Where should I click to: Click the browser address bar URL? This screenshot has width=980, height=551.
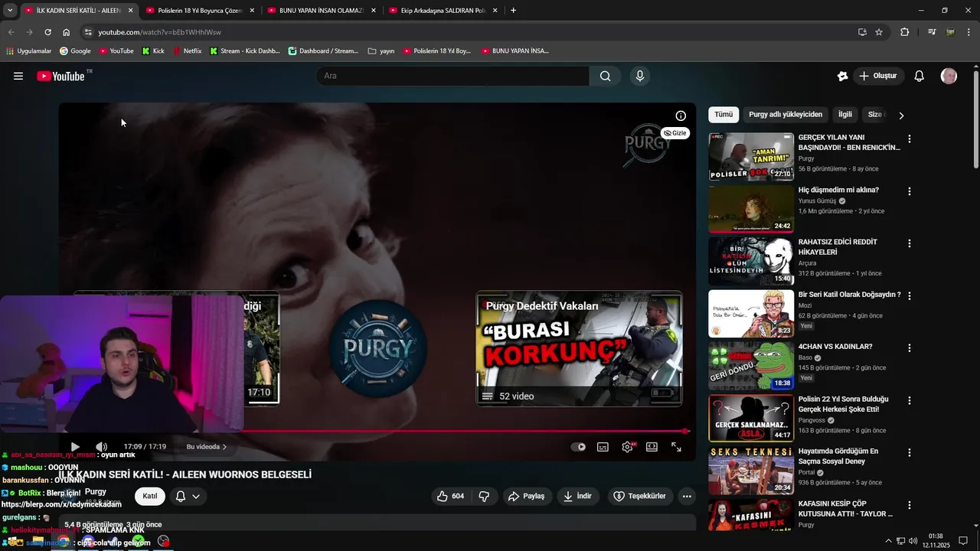(x=159, y=32)
